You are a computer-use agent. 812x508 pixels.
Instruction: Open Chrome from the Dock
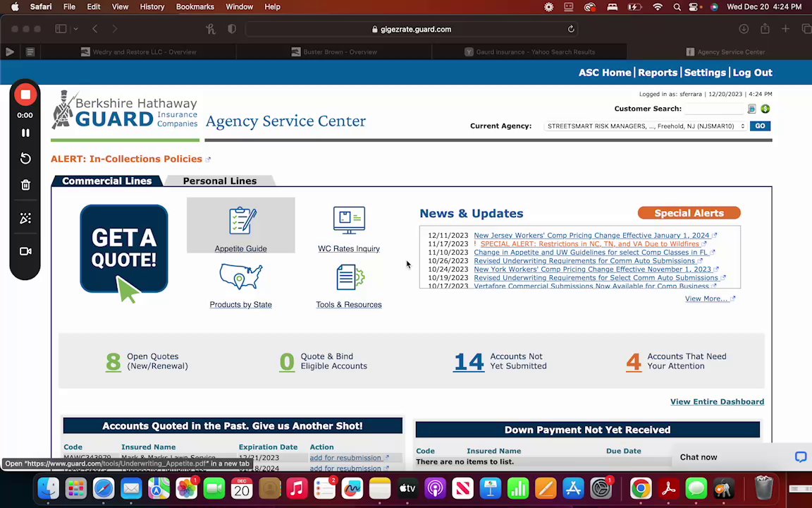[641, 488]
